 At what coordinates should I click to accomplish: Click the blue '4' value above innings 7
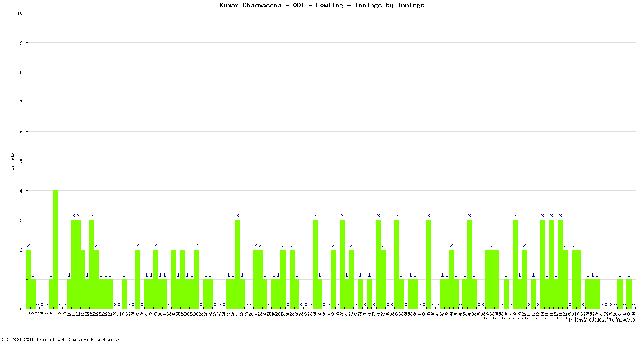point(55,186)
